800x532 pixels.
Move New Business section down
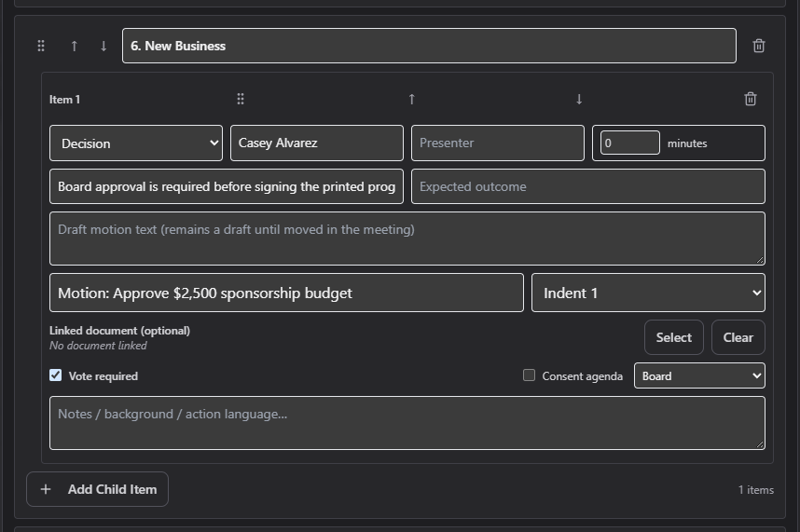point(103,46)
